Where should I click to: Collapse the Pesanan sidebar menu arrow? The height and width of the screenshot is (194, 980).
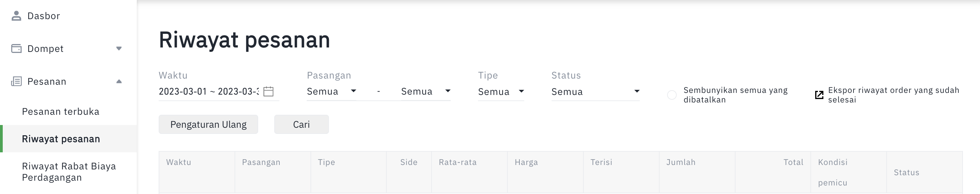119,81
